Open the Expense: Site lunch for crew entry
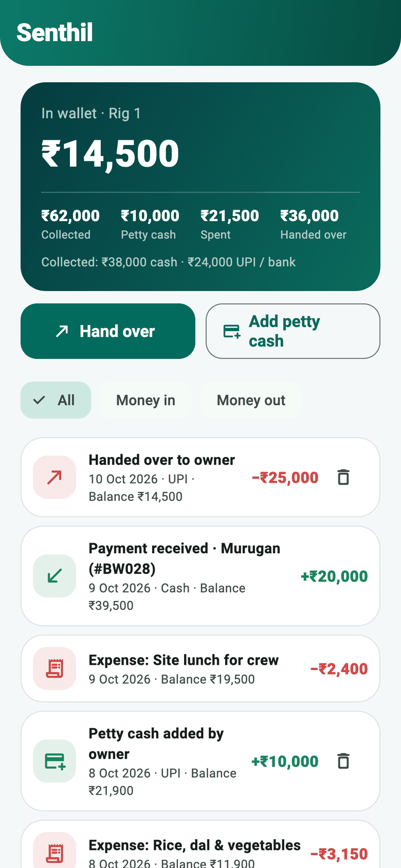Viewport: 401px width, 868px height. click(x=200, y=668)
